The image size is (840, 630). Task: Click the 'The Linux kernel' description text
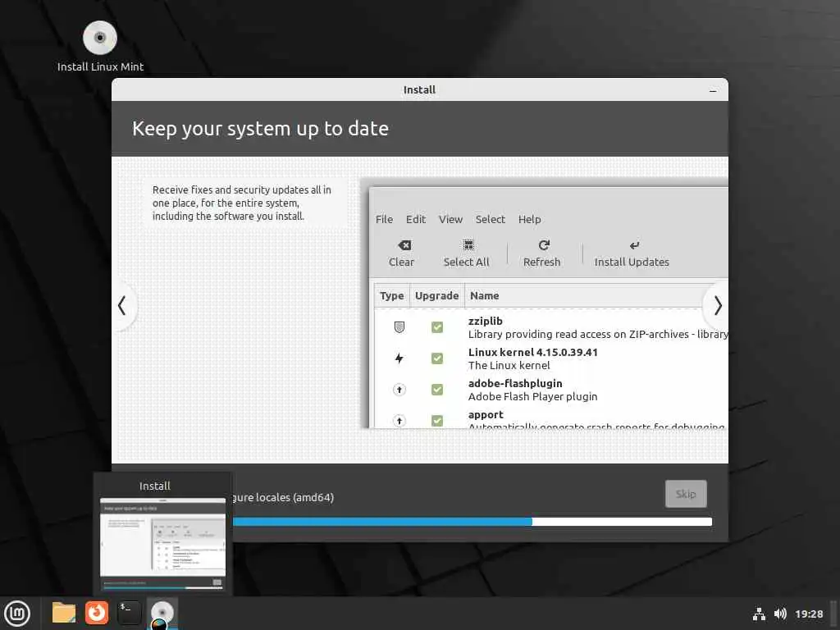509,365
